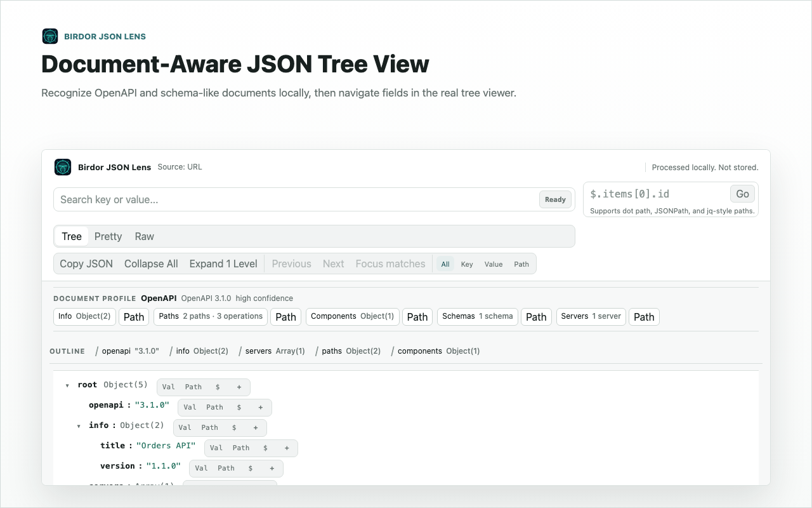The width and height of the screenshot is (812, 508).
Task: Switch to the Tree view tab
Action: (x=72, y=236)
